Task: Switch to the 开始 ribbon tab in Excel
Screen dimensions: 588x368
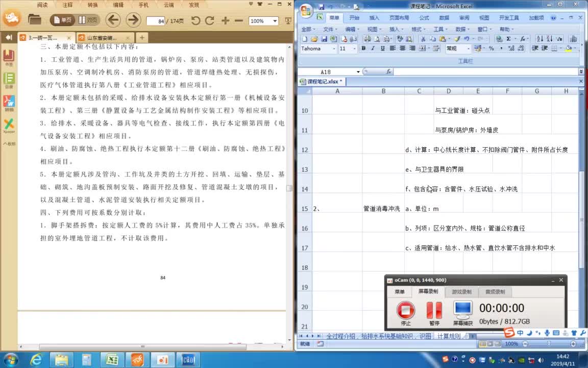Action: pyautogui.click(x=354, y=18)
